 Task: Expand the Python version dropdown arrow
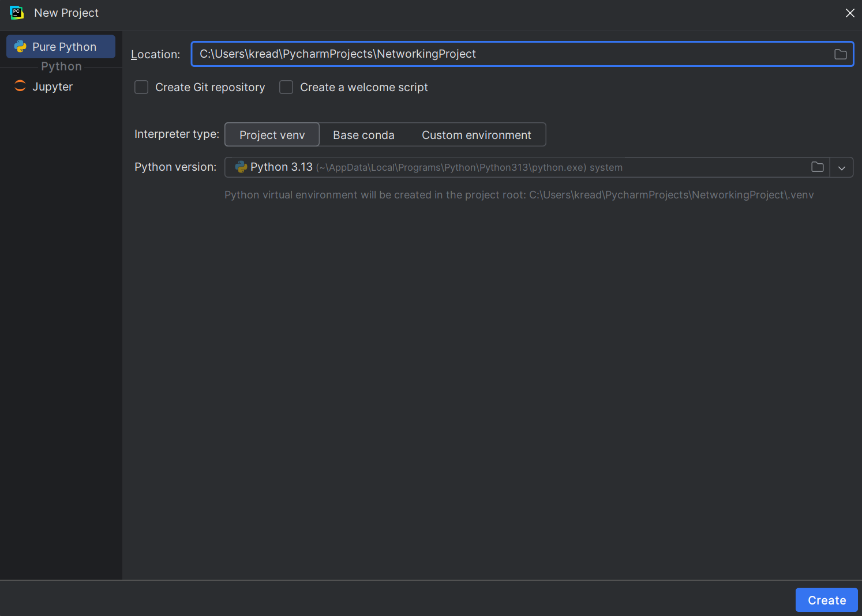pyautogui.click(x=842, y=167)
